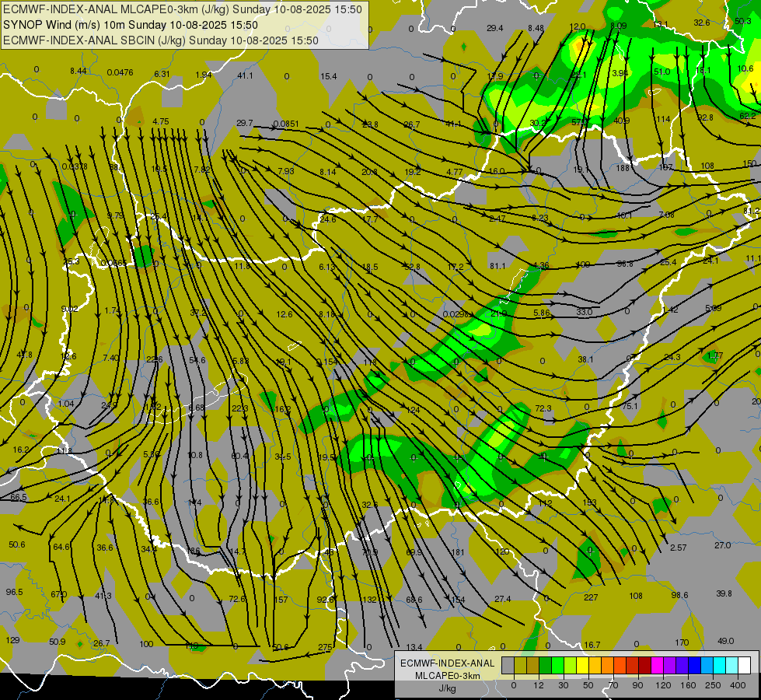Click legend scale value 400

click(738, 685)
